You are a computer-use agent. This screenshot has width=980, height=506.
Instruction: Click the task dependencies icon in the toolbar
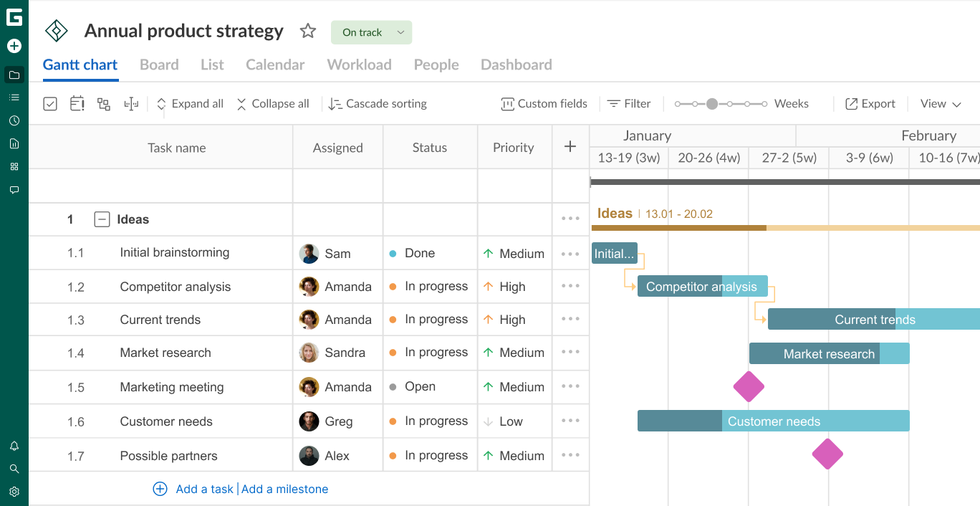[104, 103]
